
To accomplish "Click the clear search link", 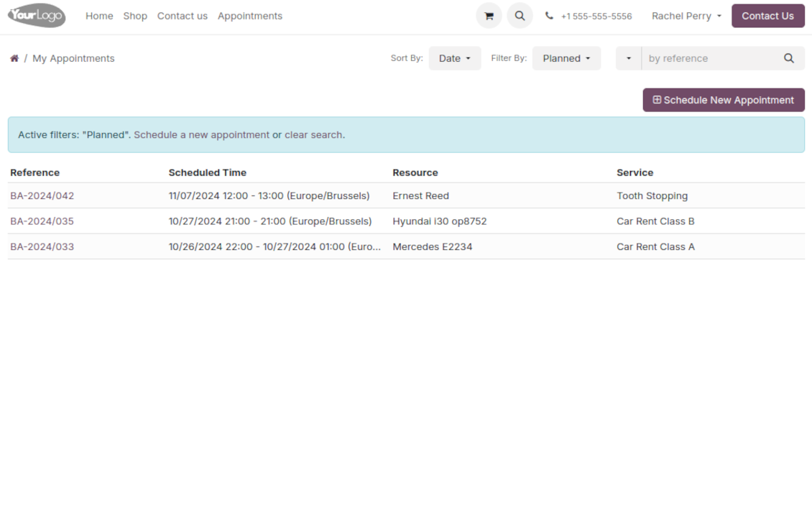I will (313, 135).
